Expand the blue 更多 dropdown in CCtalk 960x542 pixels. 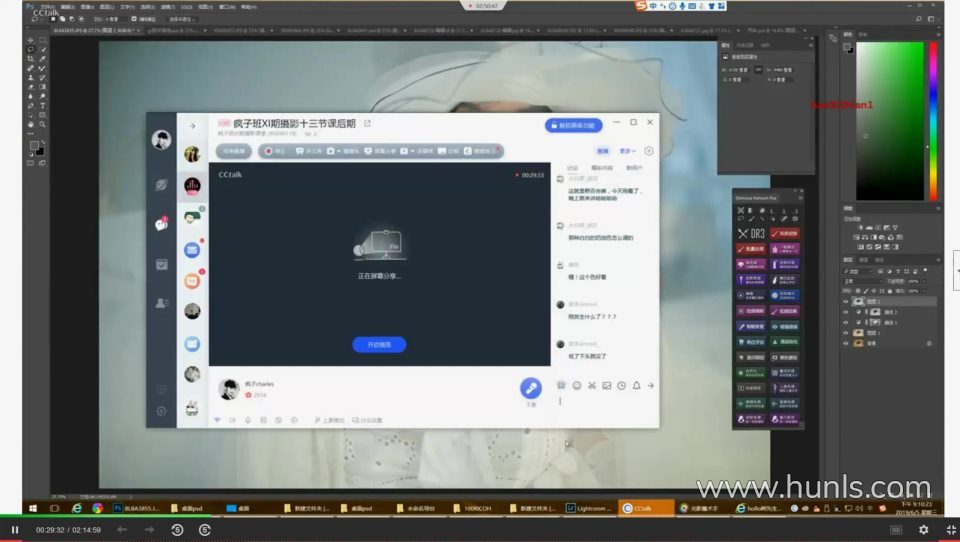(x=628, y=151)
